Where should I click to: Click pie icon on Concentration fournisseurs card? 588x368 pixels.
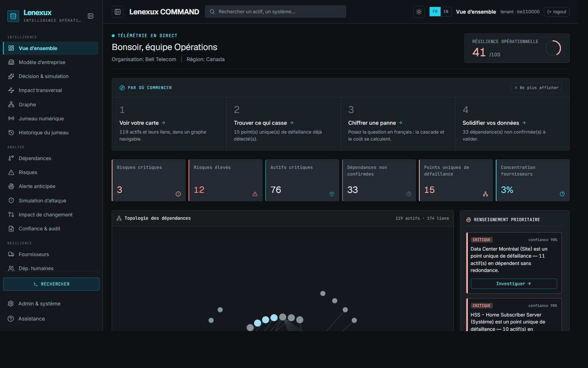tap(562, 194)
